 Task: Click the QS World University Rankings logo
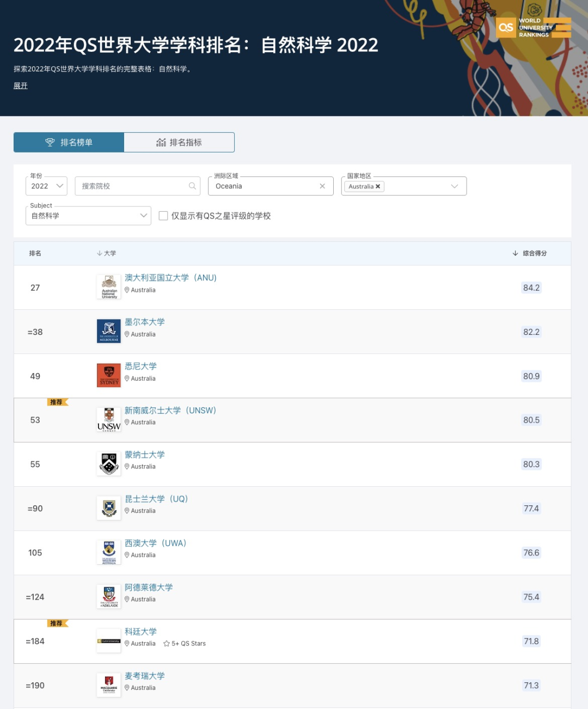(534, 27)
